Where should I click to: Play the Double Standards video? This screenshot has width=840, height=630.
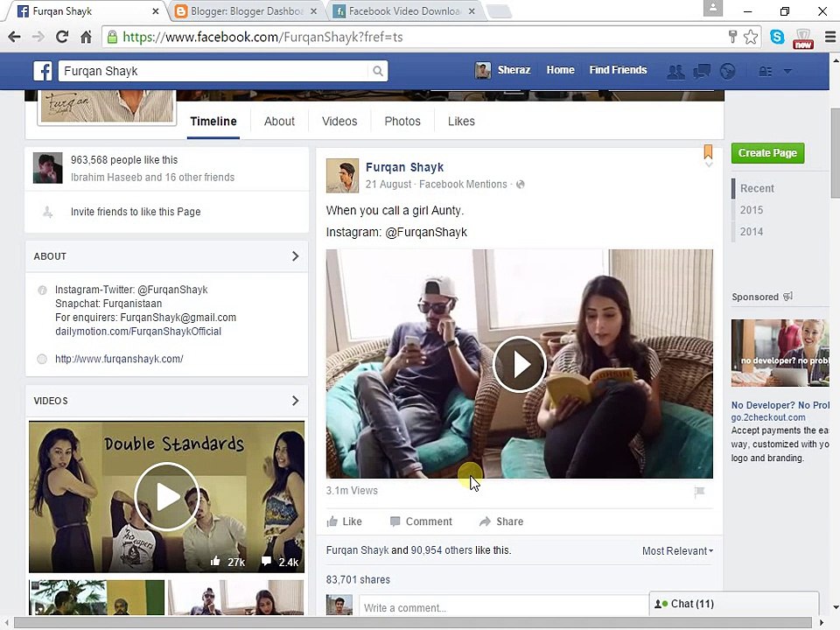pyautogui.click(x=166, y=497)
